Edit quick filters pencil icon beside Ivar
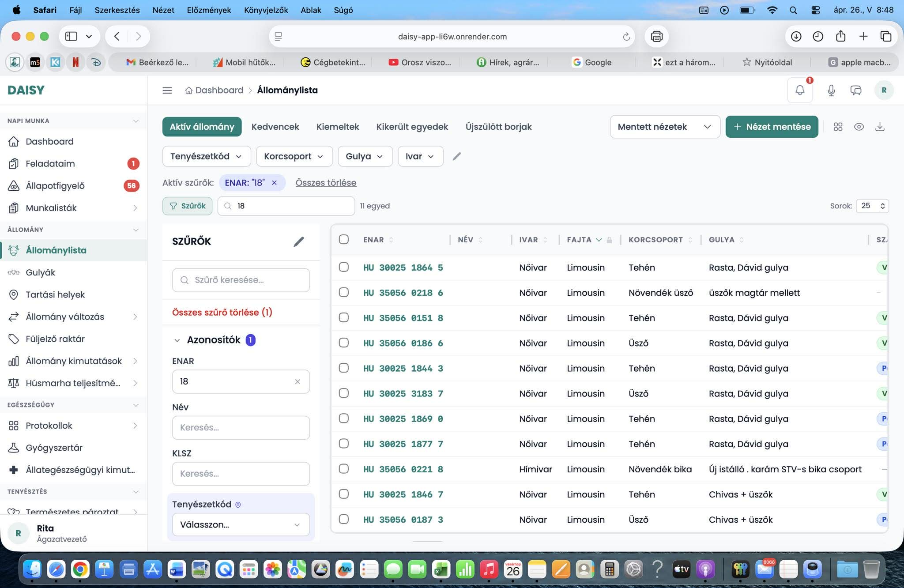Viewport: 904px width, 588px height. click(457, 156)
